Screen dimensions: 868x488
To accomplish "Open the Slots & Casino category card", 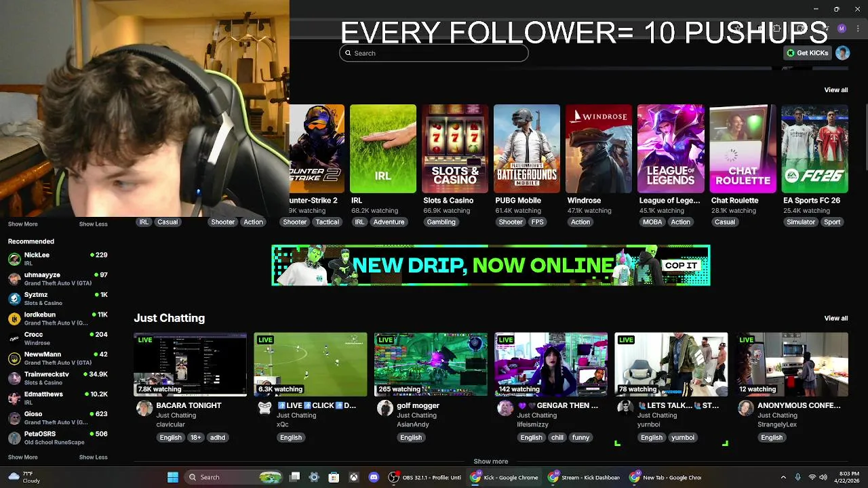I will 455,148.
